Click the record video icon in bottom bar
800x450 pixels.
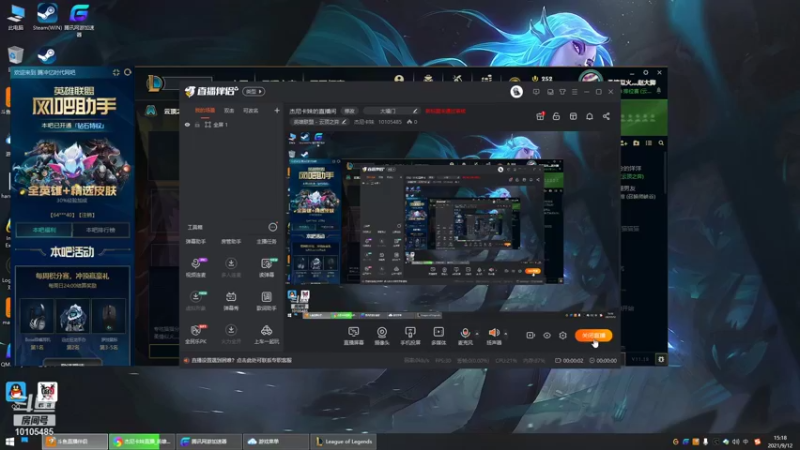531,335
